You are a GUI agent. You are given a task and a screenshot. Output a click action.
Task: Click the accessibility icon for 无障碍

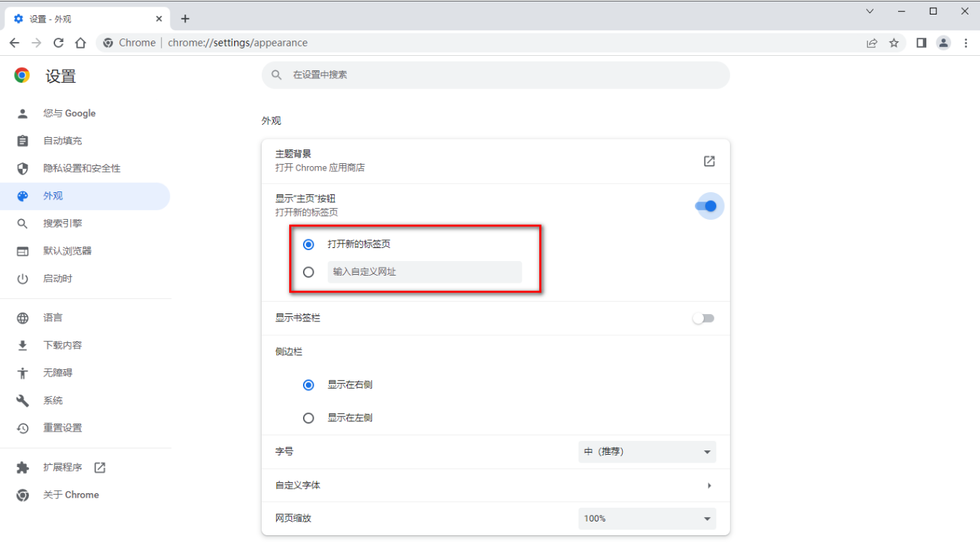coord(22,373)
